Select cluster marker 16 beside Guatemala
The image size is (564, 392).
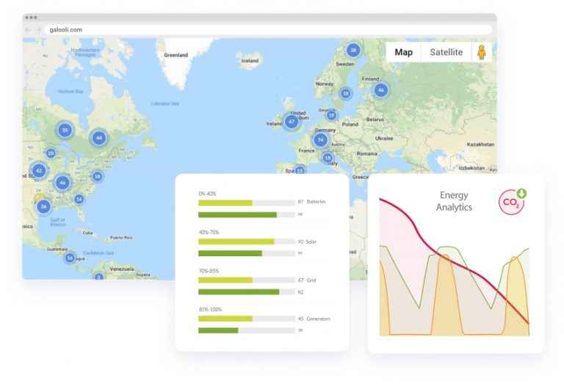pyautogui.click(x=70, y=258)
